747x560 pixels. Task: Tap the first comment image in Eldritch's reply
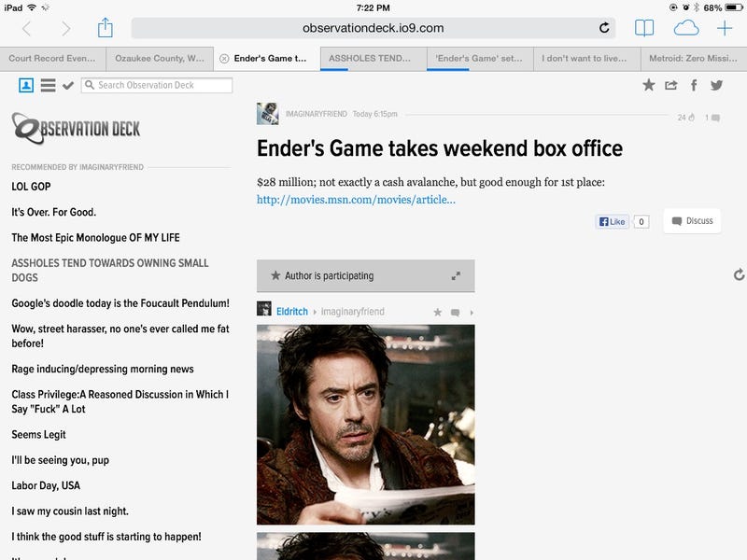point(365,425)
